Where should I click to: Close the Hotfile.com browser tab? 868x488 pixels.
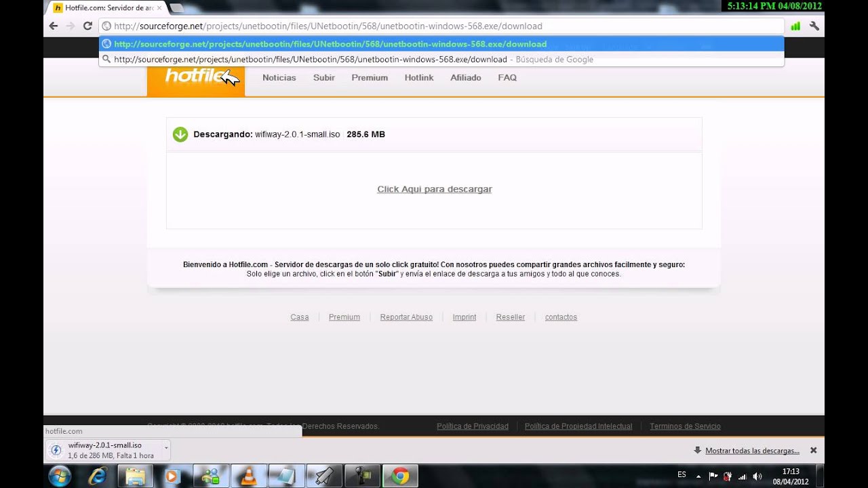point(159,8)
